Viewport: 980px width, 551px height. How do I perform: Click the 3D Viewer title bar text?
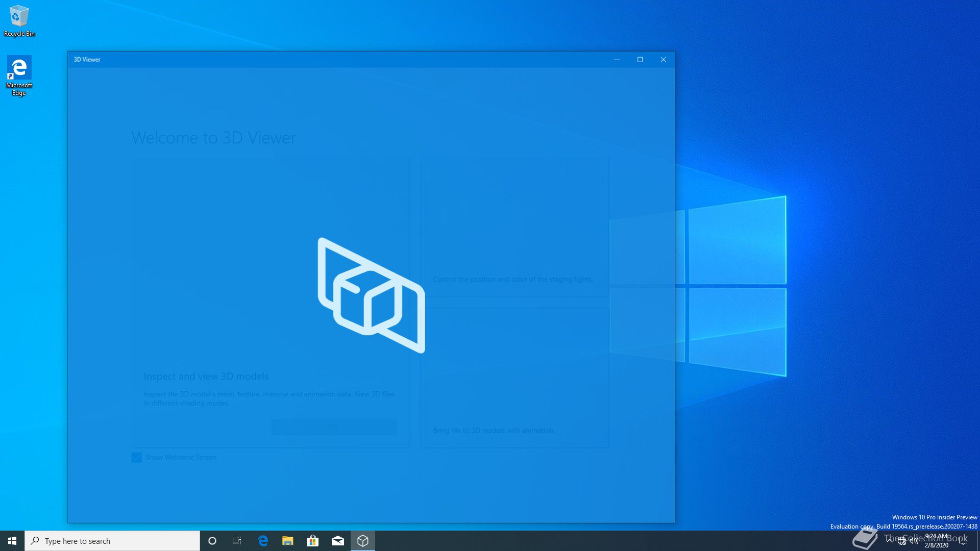(87, 60)
